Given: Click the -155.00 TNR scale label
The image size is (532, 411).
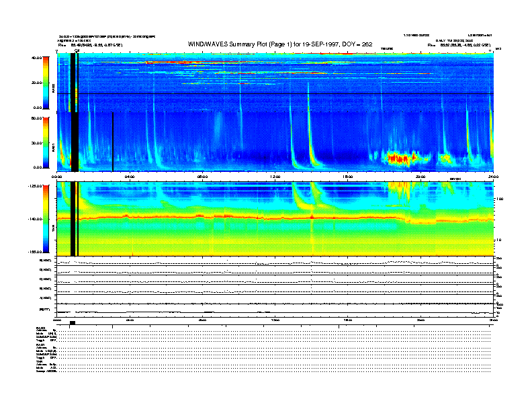Looking at the screenshot, I should 35,252.
